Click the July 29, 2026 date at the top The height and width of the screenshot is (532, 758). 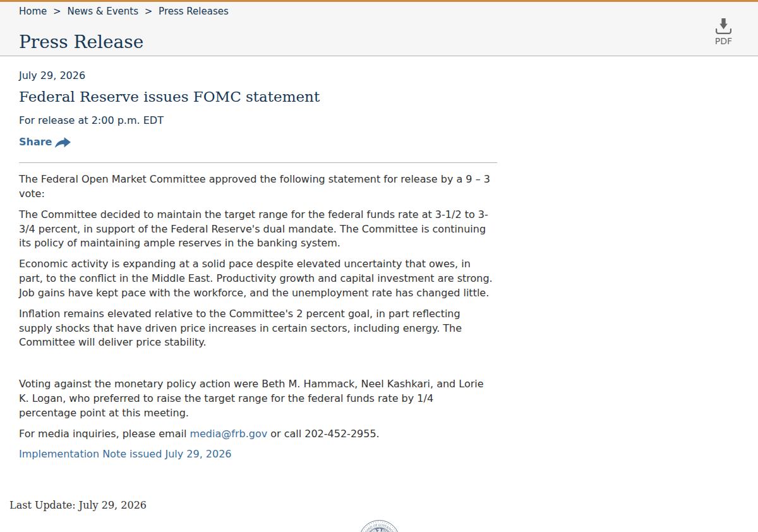52,75
